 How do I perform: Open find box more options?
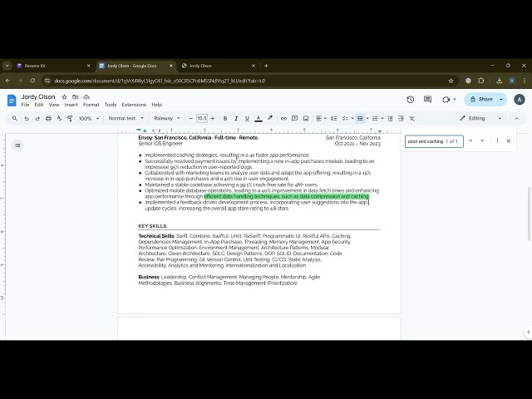tap(497, 140)
